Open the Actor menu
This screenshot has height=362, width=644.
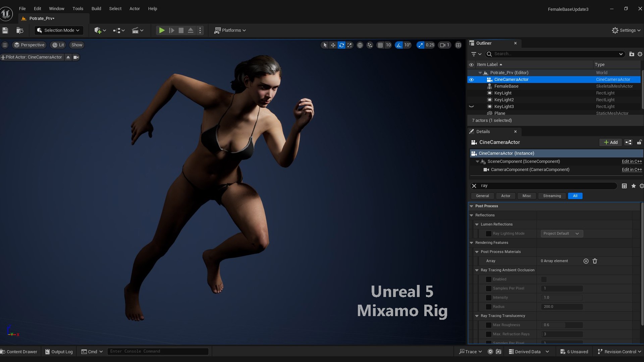coord(135,9)
